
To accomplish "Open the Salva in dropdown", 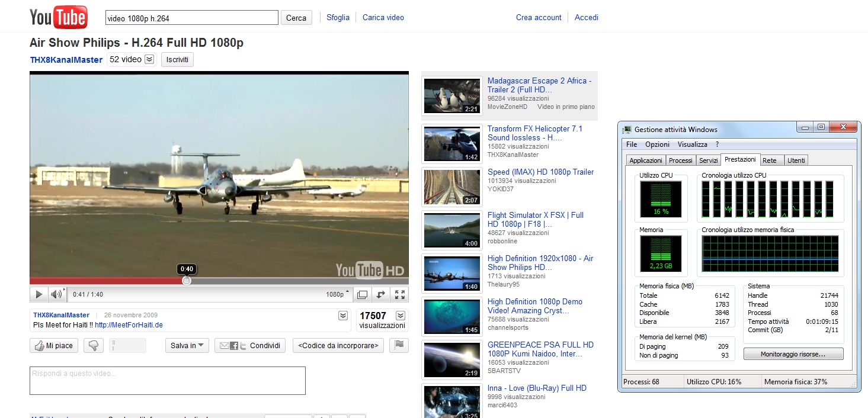I will click(187, 346).
